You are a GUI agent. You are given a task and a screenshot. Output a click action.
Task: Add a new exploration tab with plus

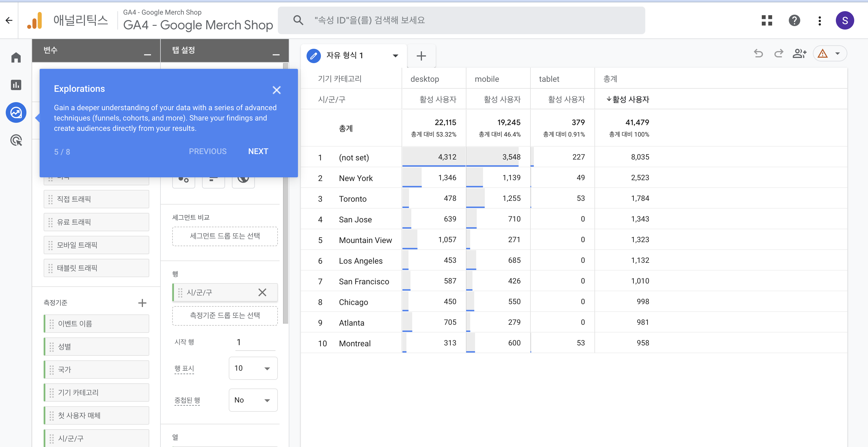pyautogui.click(x=421, y=56)
